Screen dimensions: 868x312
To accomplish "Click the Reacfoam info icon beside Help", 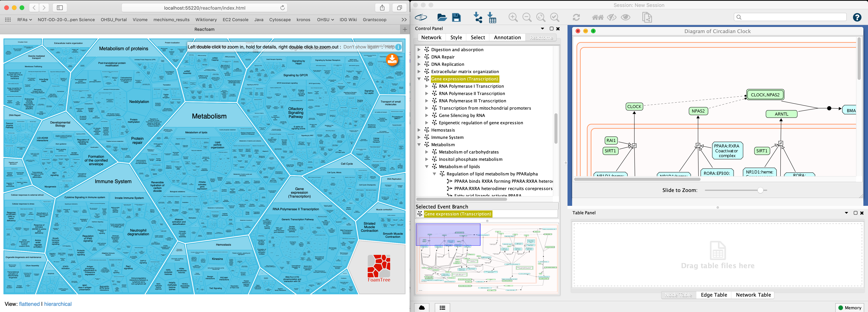I will (x=398, y=47).
